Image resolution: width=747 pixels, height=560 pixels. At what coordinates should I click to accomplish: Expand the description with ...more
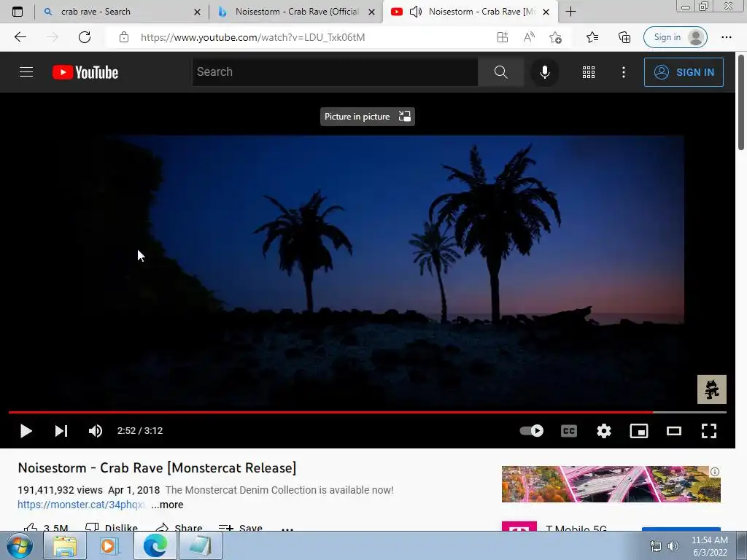(167, 505)
